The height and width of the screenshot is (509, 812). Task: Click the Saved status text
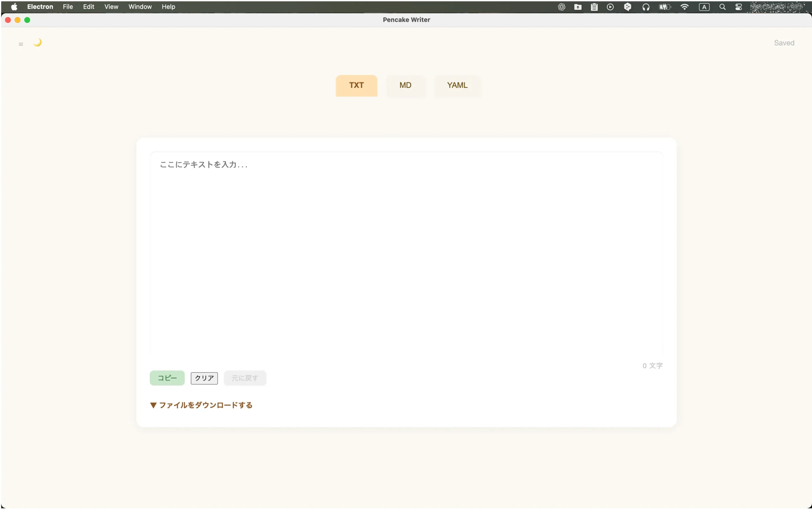click(784, 43)
